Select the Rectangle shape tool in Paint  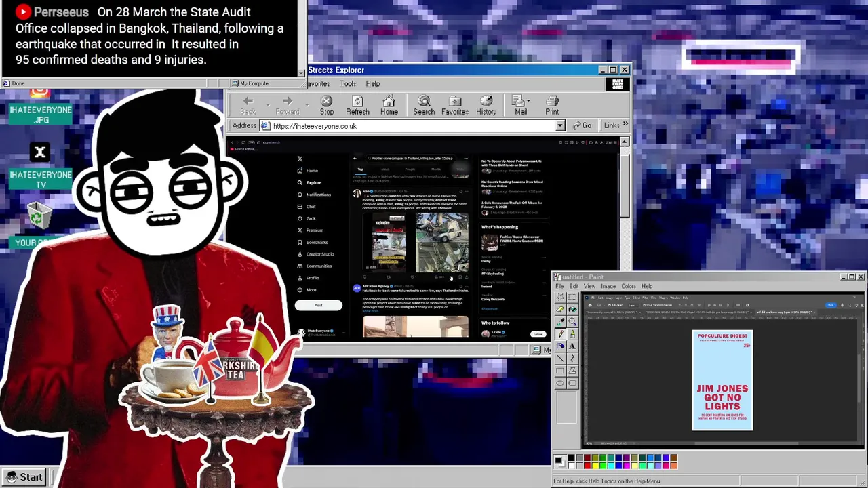560,371
